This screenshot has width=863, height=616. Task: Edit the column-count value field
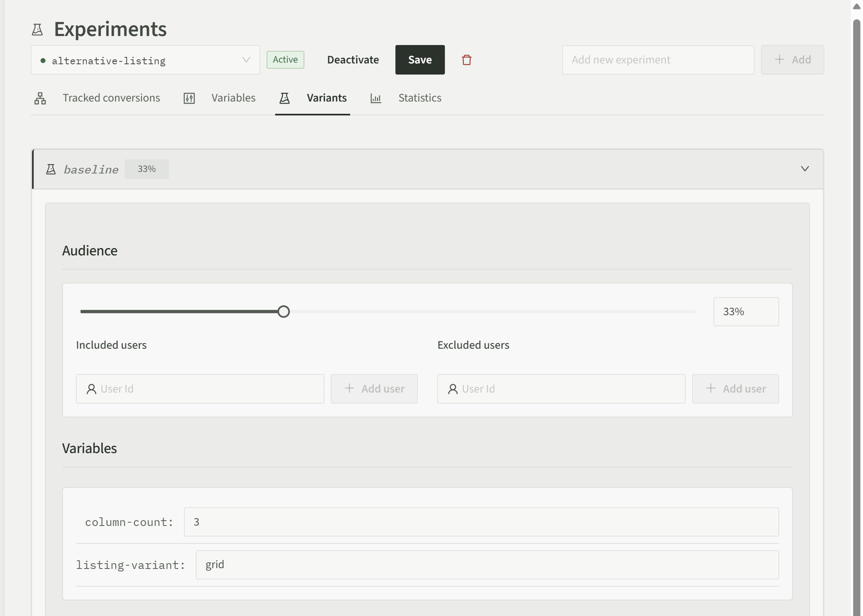(x=481, y=522)
